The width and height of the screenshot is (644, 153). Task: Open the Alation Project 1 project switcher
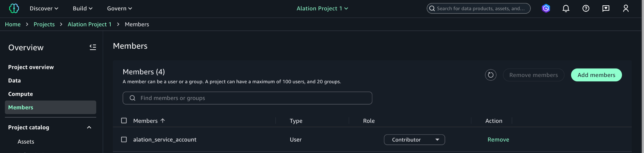pos(322,8)
